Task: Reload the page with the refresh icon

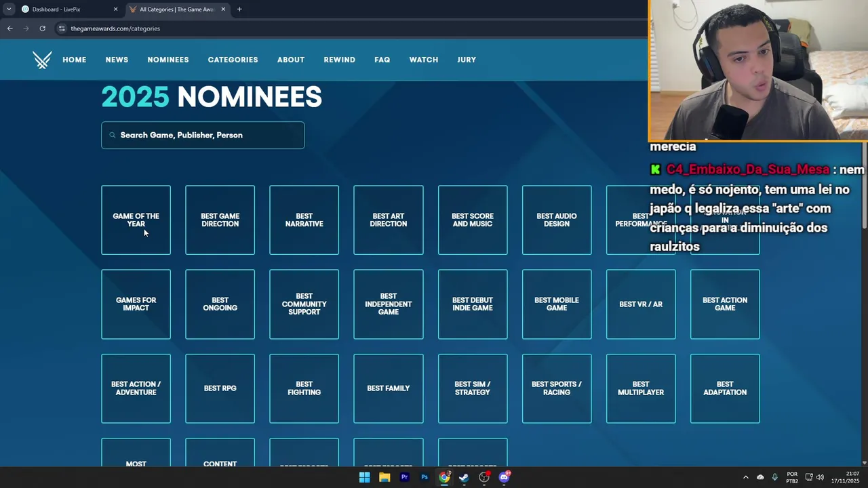Action: pos(42,28)
